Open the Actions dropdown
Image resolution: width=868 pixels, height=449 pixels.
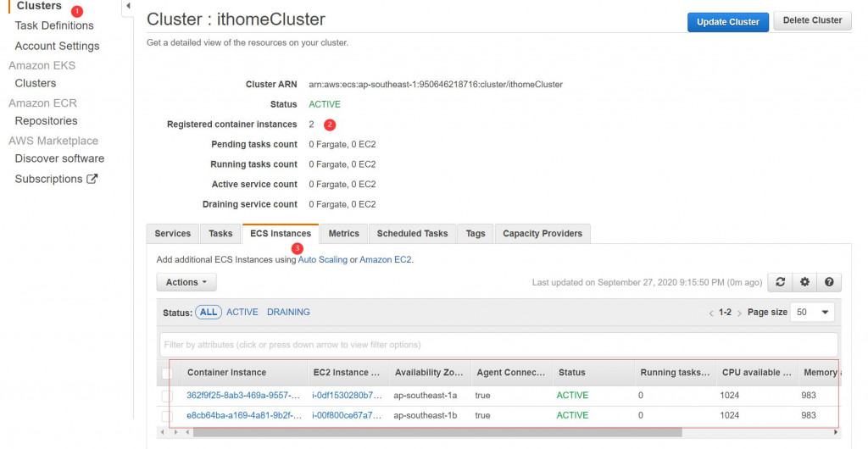coord(186,282)
